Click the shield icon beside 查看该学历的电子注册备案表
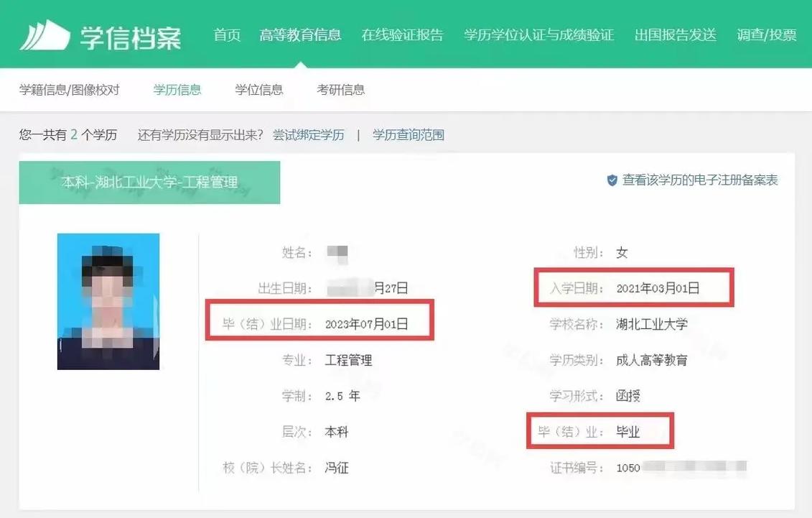 click(612, 180)
